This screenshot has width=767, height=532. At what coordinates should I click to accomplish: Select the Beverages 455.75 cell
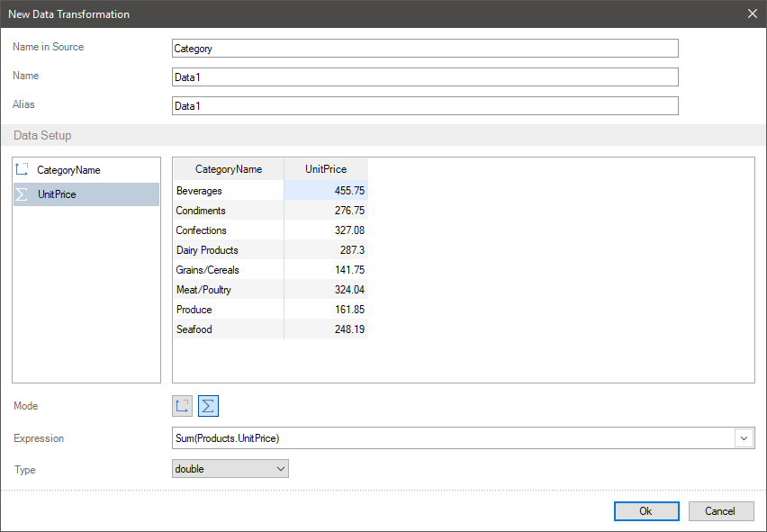pos(326,190)
